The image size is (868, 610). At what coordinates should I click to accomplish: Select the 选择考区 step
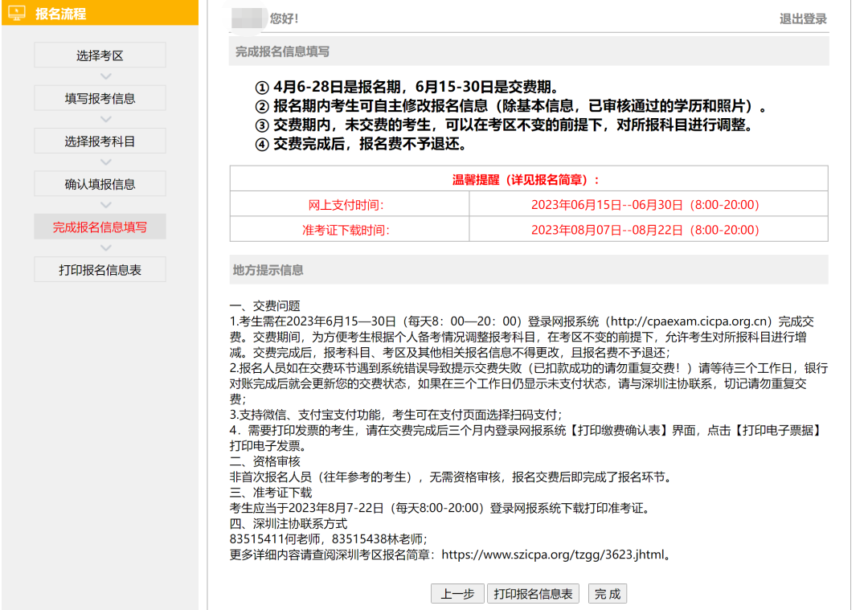pyautogui.click(x=100, y=55)
